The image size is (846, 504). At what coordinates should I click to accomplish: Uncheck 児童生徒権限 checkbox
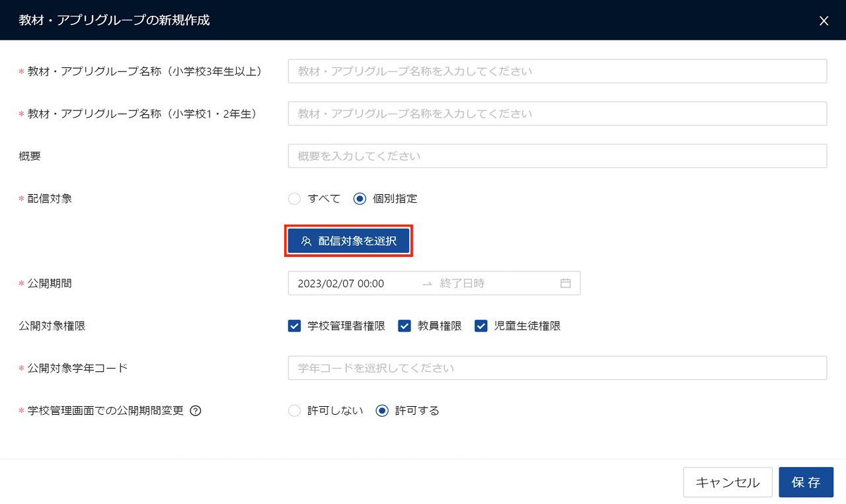481,326
